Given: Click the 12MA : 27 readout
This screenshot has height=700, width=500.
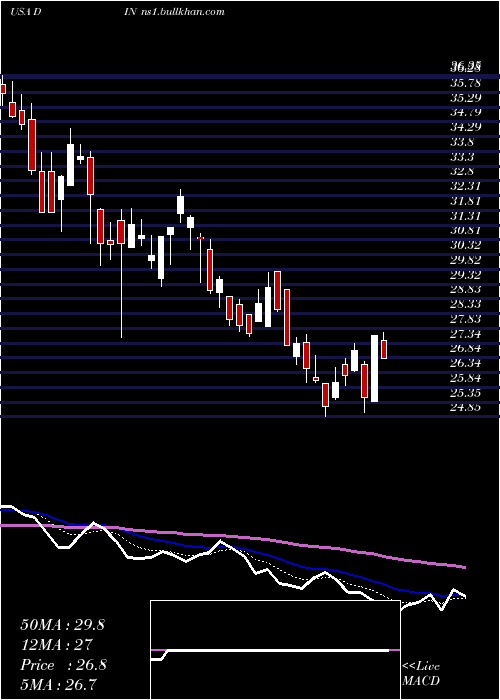Looking at the screenshot, I should [56, 645].
